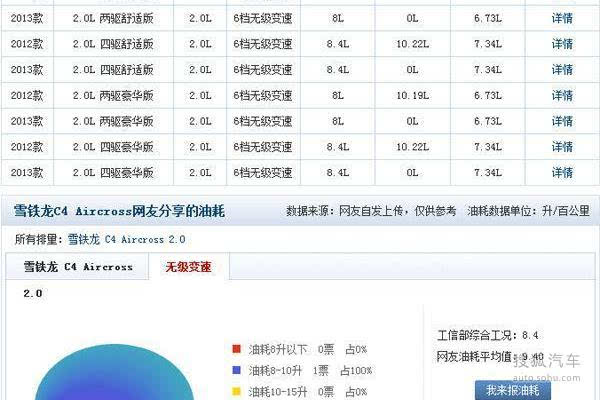
Task: Open 详情 for 2012款 四驱豪华版
Action: pyautogui.click(x=562, y=146)
